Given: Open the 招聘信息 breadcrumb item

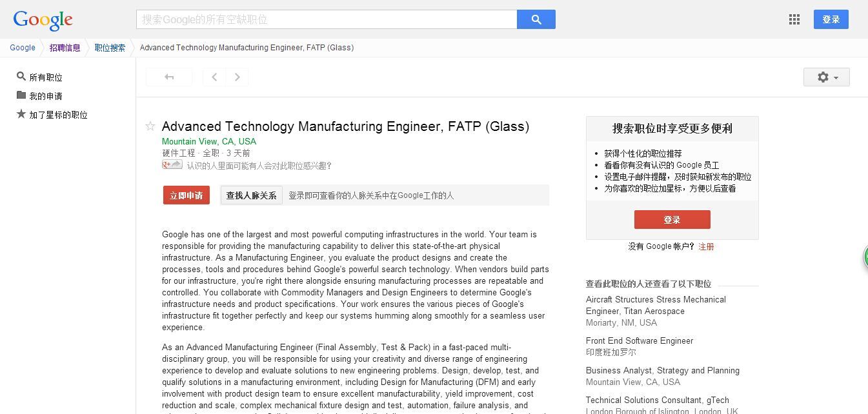Looking at the screenshot, I should [x=64, y=48].
